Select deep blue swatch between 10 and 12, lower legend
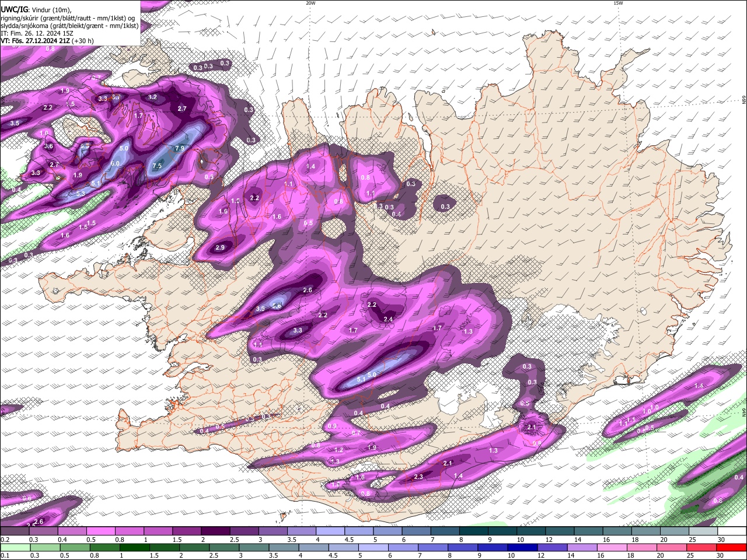 pyautogui.click(x=522, y=547)
